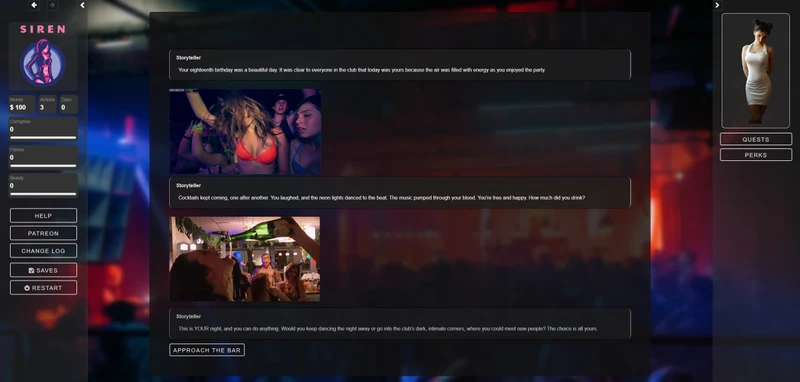Image resolution: width=800 pixels, height=382 pixels.
Task: Collapse the left sidebar with its chevron
Action: pos(83,5)
